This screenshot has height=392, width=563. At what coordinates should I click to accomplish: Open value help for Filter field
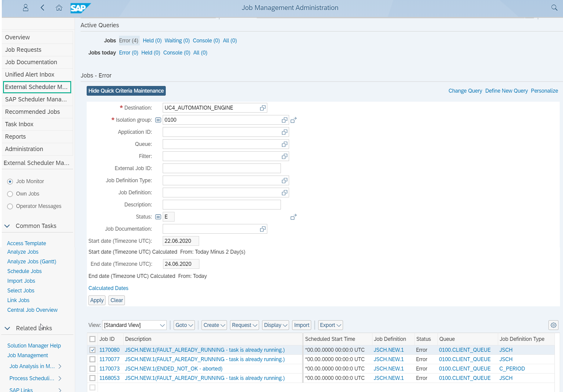[x=285, y=156]
